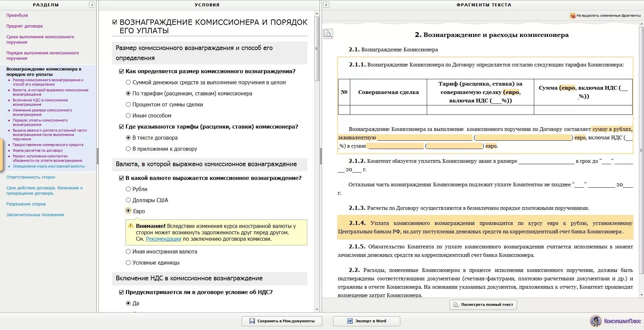This screenshot has height=330, width=644.
Task: Select Условные единицы option
Action: 128,263
